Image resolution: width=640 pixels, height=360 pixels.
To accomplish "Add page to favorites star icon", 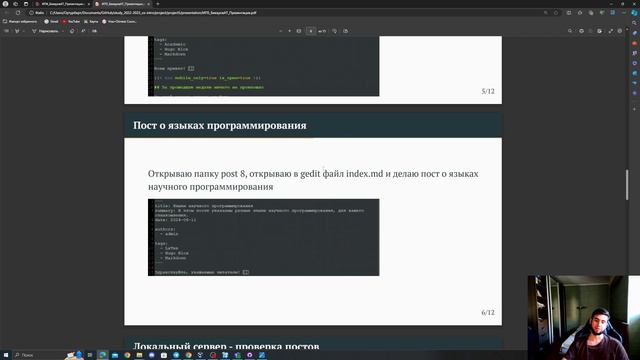I will (x=556, y=13).
